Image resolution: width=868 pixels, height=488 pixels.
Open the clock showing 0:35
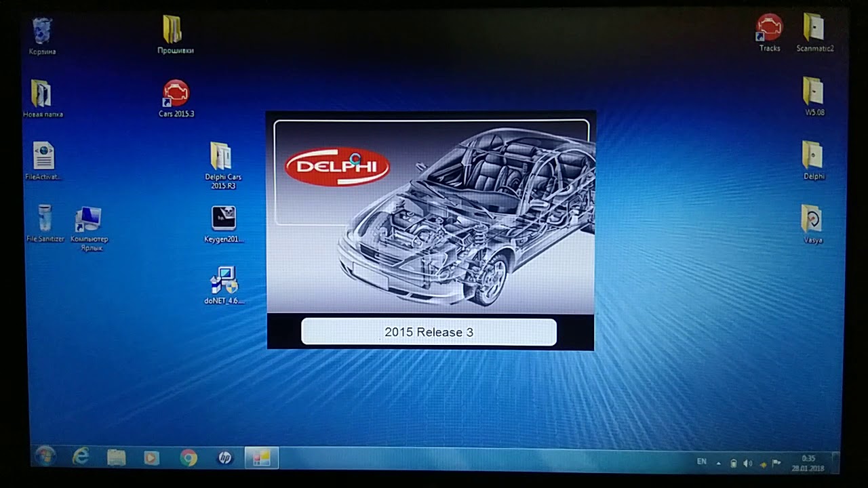(x=808, y=464)
